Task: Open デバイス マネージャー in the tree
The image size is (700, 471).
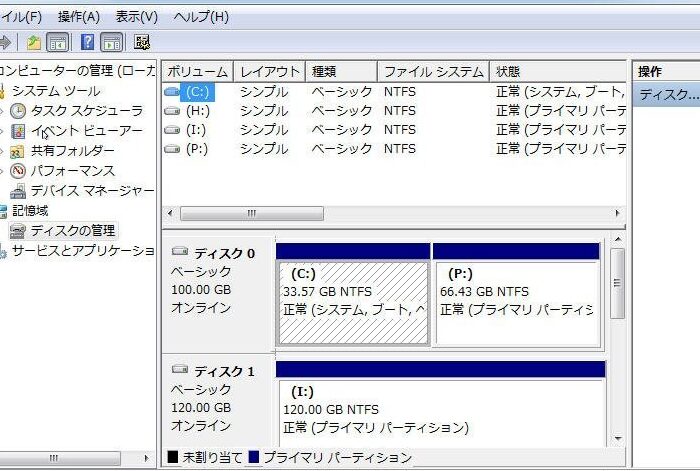Action: tap(92, 191)
